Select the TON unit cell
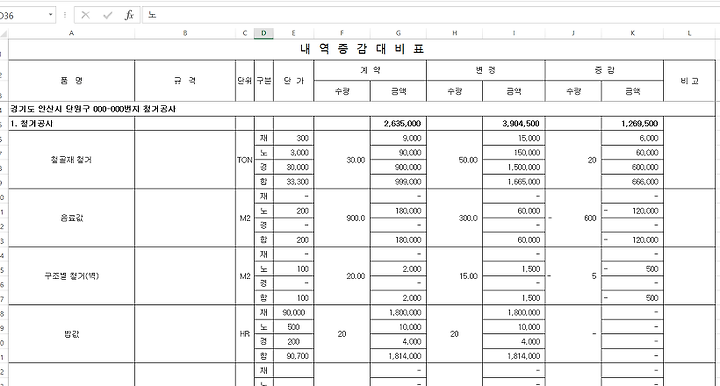 (245, 160)
